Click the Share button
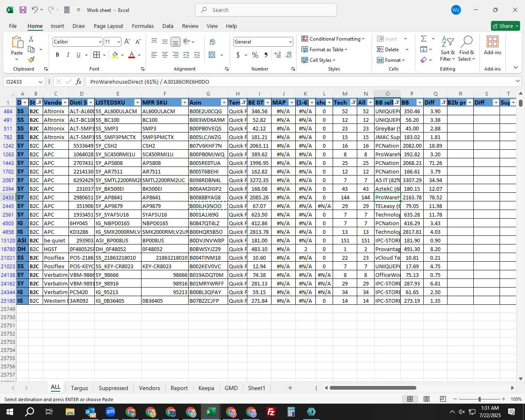This screenshot has width=525, height=420. (505, 26)
